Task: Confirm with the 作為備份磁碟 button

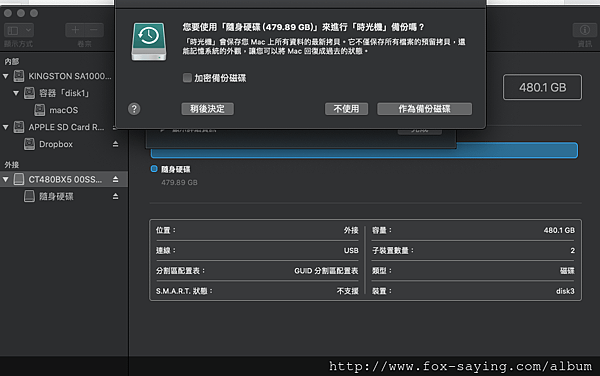Action: [x=424, y=109]
